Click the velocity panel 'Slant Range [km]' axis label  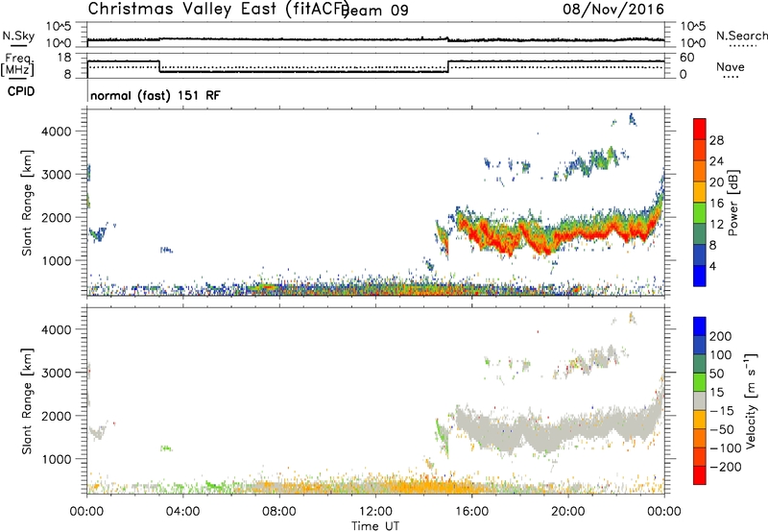point(27,401)
